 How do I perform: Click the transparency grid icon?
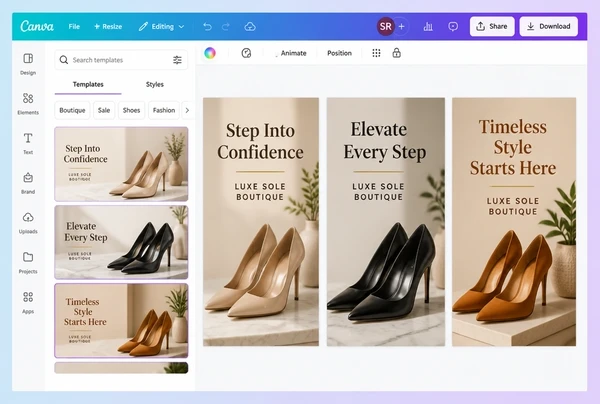coord(376,53)
